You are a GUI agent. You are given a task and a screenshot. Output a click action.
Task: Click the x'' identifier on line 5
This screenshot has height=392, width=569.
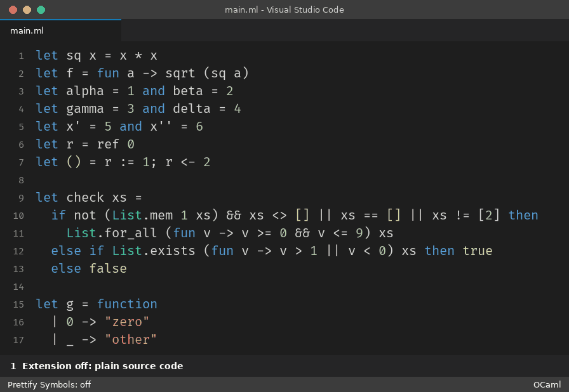point(161,126)
